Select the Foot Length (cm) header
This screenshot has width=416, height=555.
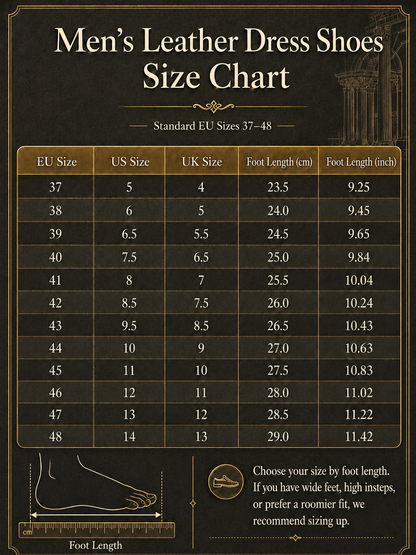click(x=279, y=162)
